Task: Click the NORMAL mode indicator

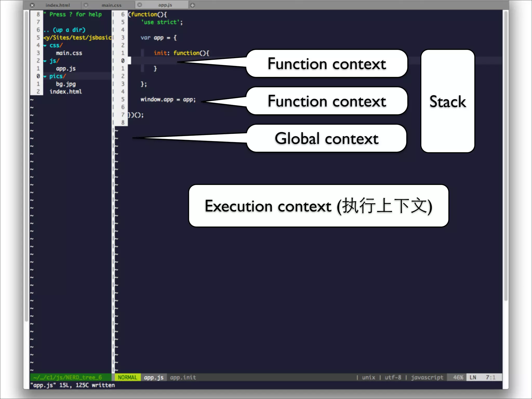Action: (x=127, y=377)
